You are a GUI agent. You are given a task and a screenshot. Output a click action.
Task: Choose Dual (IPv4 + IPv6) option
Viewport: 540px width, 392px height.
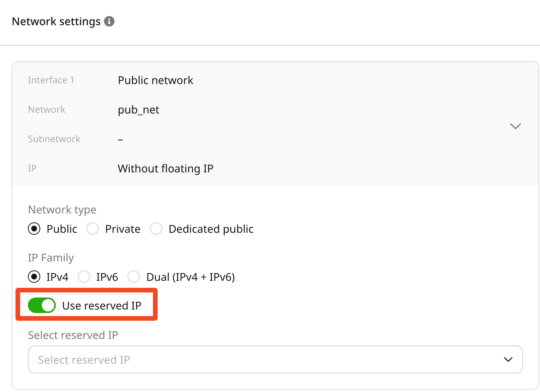pyautogui.click(x=134, y=277)
